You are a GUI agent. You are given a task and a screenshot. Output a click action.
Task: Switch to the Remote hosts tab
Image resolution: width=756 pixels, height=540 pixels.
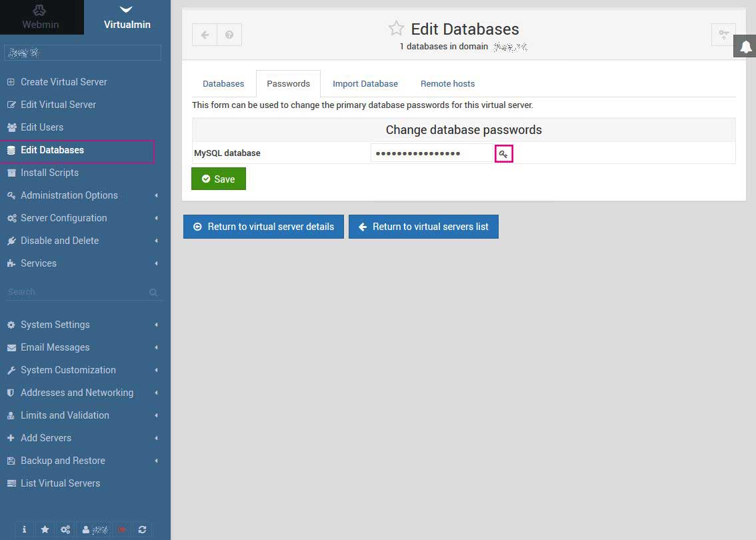click(447, 84)
